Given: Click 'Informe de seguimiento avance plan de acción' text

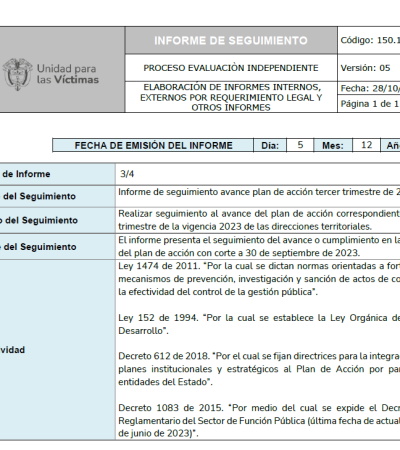Looking at the screenshot, I should click(259, 192).
